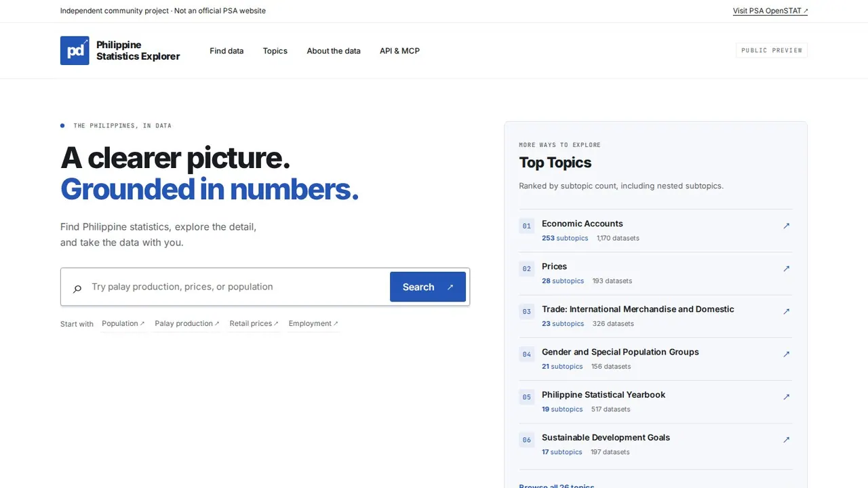Go to the Topics menu item
This screenshot has width=868, height=488.
tap(275, 51)
